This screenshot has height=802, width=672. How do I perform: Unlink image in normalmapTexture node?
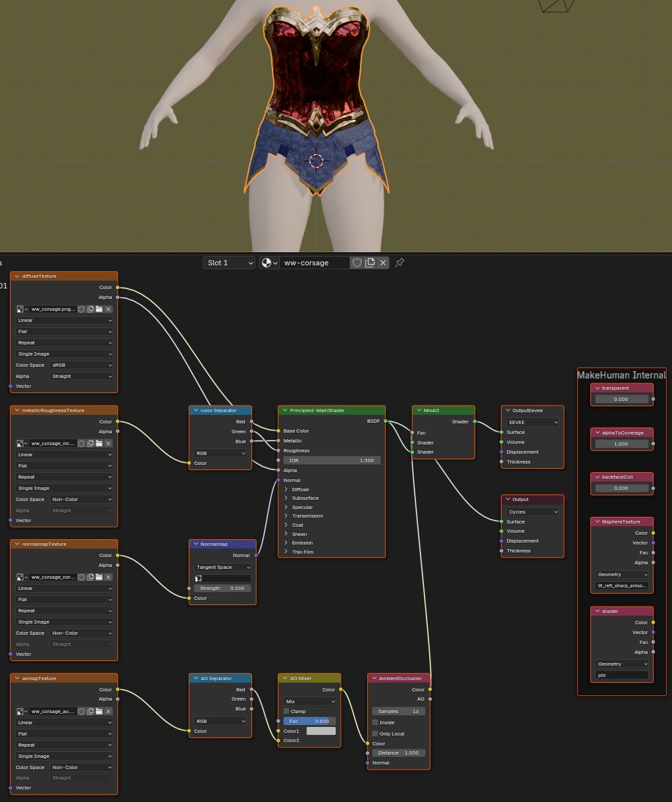coord(109,577)
